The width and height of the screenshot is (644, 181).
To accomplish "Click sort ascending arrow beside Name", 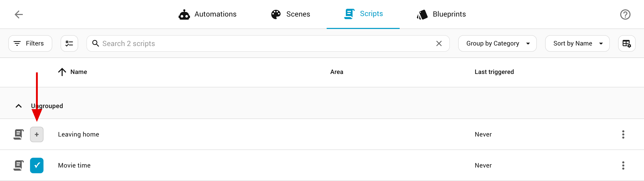I will click(x=62, y=72).
